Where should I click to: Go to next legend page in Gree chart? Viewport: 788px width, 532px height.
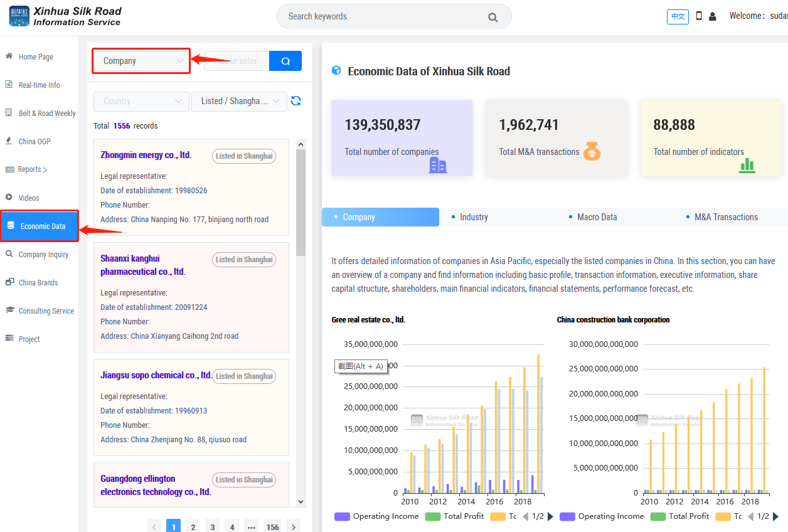click(x=551, y=516)
